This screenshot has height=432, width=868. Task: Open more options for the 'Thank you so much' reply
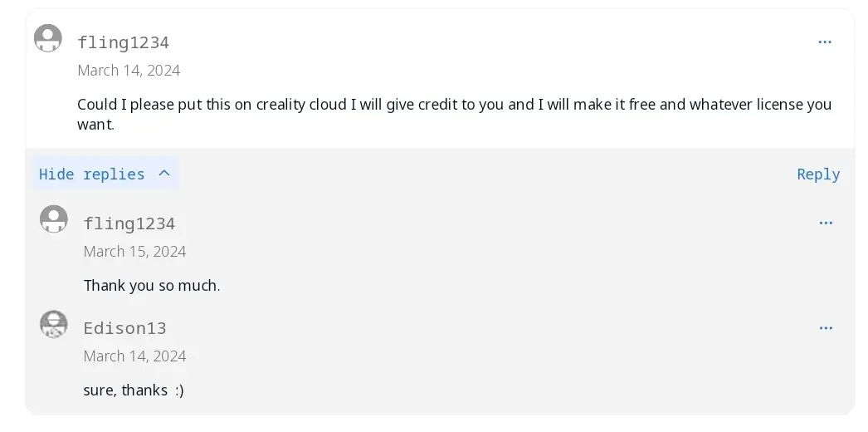click(x=826, y=223)
